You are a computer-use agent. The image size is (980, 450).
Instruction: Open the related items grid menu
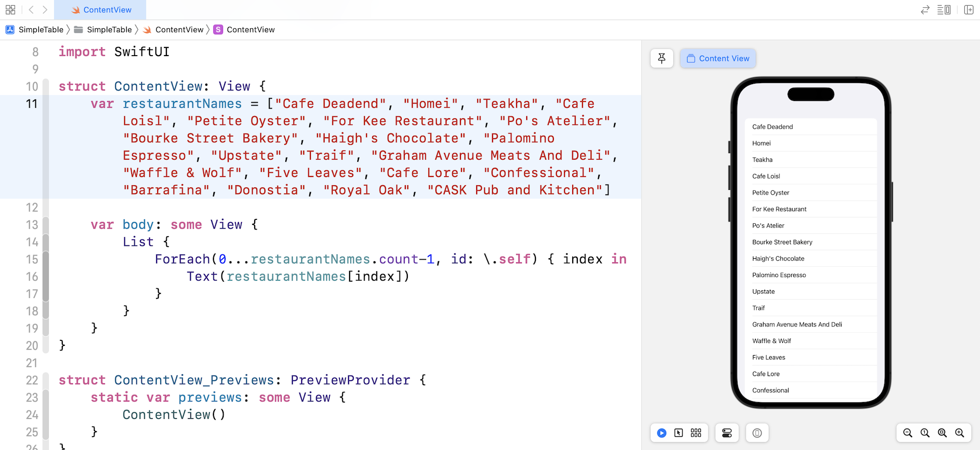pos(10,10)
